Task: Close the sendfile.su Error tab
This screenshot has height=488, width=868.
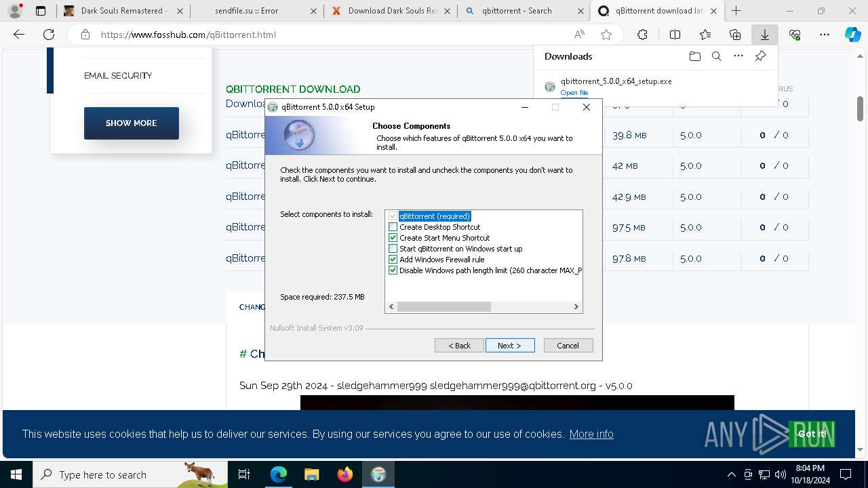Action: [x=313, y=11]
